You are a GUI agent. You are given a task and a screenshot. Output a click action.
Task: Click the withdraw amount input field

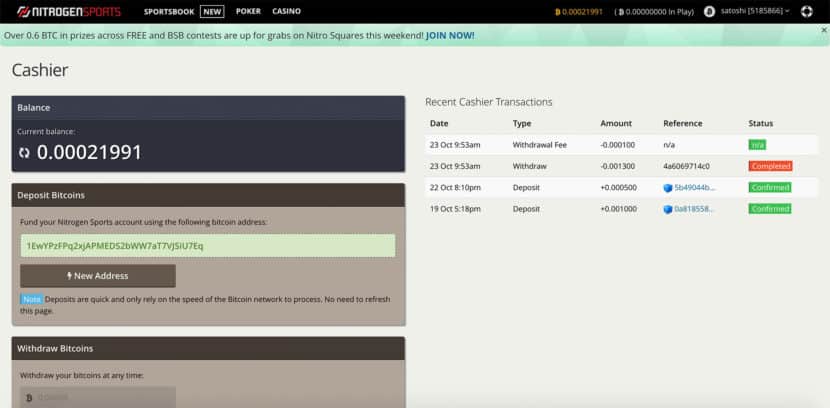tap(98, 397)
